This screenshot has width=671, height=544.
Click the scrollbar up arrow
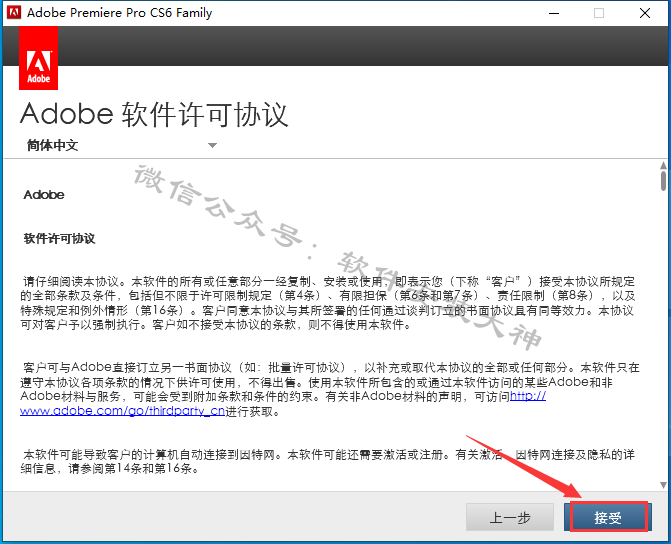pos(663,165)
